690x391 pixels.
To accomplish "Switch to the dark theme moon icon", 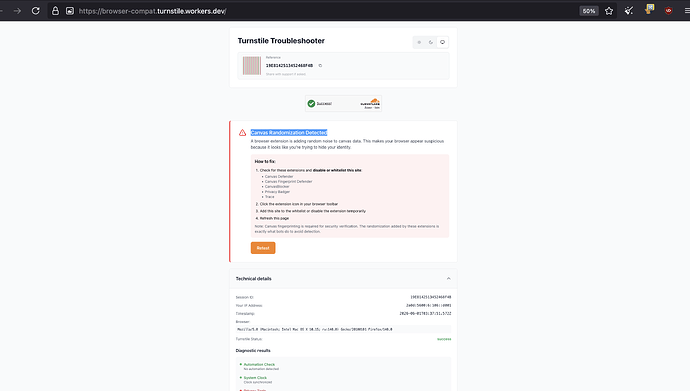I will (431, 42).
